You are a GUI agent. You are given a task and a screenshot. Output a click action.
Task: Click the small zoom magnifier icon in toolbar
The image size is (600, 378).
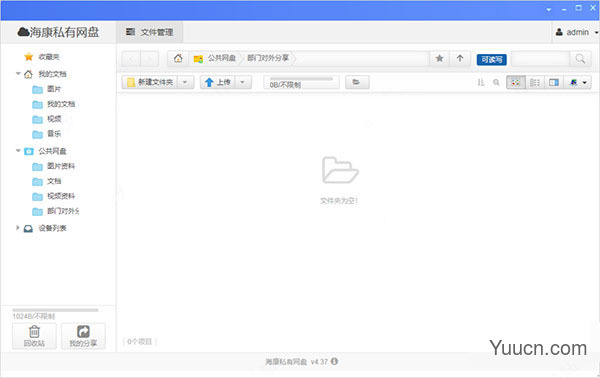(x=496, y=82)
